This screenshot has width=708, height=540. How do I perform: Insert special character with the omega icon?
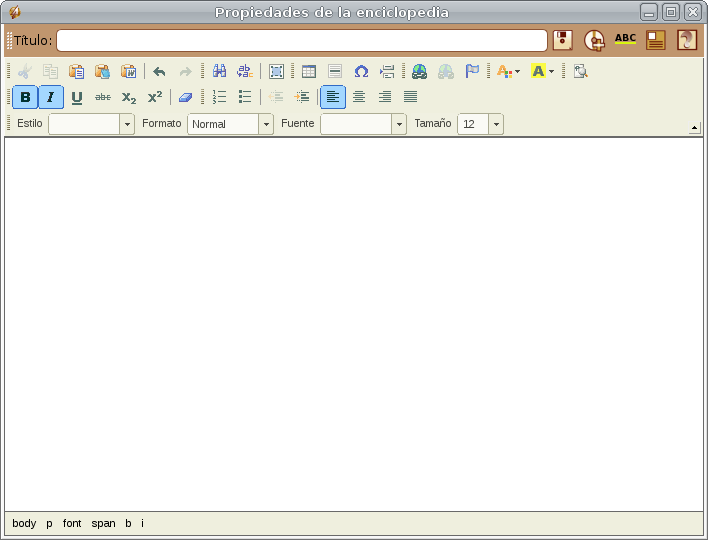361,71
